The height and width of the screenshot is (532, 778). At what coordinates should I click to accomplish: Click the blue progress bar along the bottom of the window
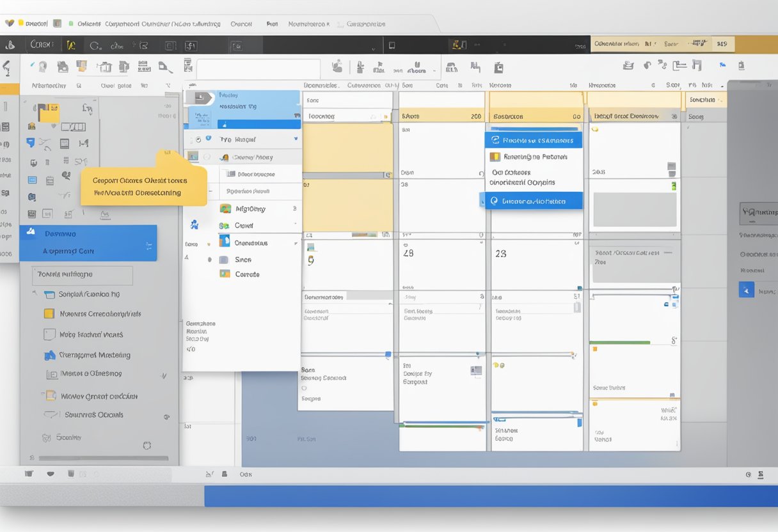click(x=491, y=496)
